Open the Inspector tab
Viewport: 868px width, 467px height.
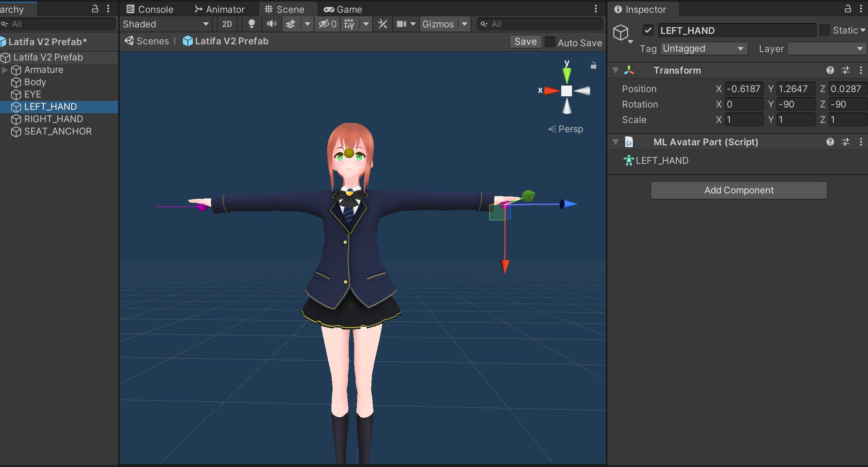coord(640,9)
